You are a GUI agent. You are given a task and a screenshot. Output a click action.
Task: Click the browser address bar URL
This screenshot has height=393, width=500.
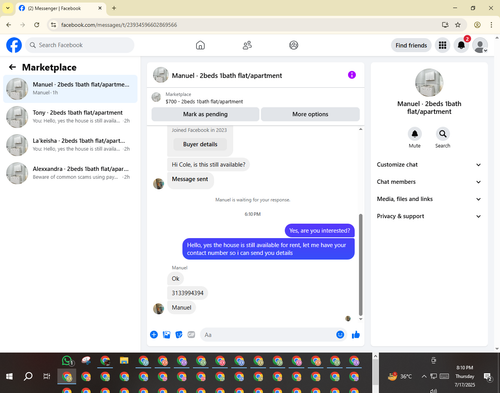(x=119, y=25)
